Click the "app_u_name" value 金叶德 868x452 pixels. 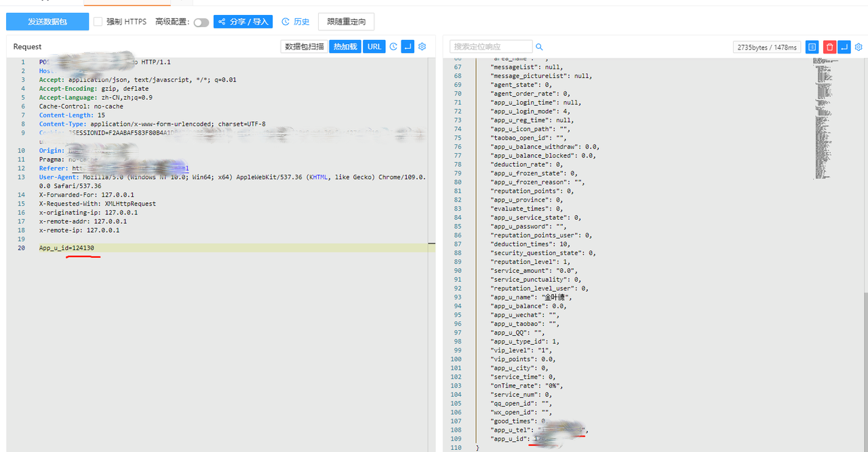pyautogui.click(x=555, y=297)
